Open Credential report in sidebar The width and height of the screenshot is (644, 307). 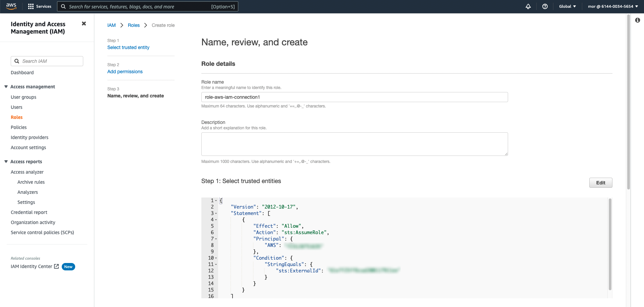(x=29, y=212)
